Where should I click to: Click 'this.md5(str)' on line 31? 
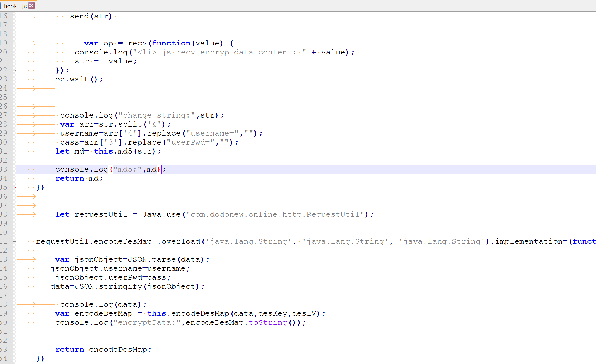(125, 151)
